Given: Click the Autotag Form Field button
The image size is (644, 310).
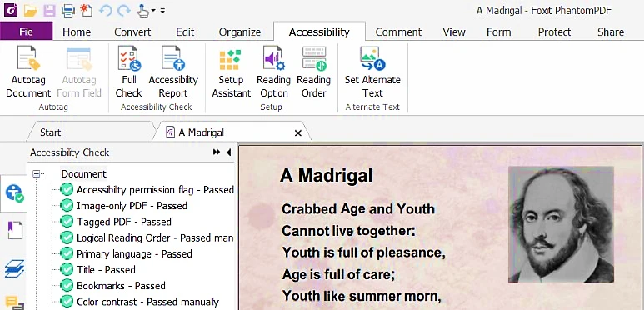Looking at the screenshot, I should pos(79,72).
